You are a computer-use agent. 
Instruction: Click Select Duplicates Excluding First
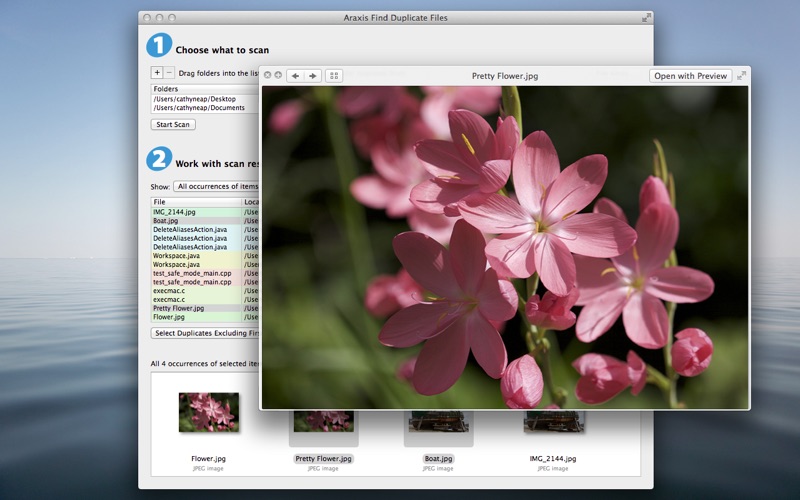[205, 333]
